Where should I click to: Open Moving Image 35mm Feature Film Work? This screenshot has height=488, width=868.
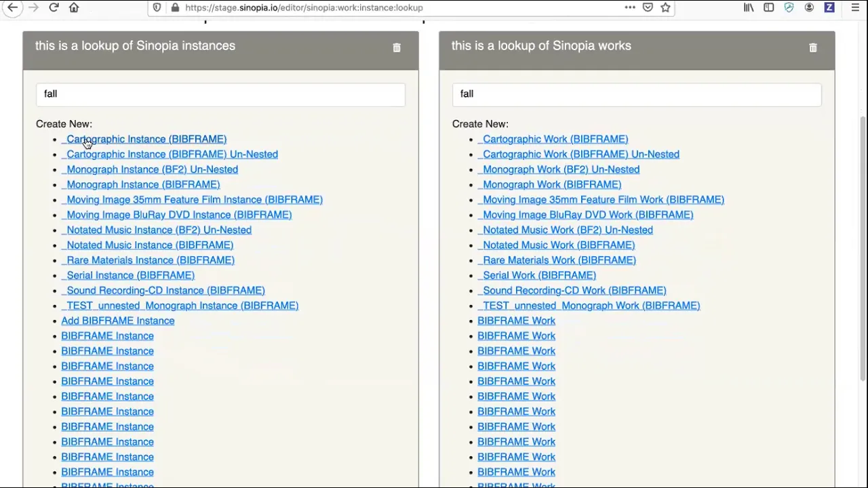[601, 199]
